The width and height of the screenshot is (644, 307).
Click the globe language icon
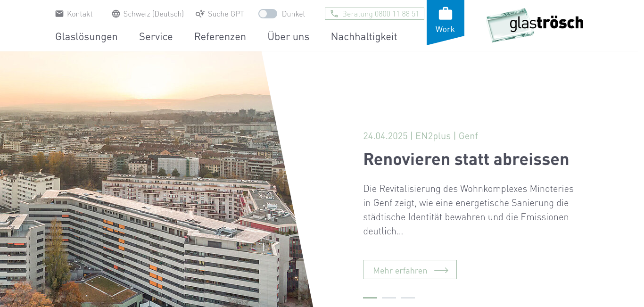[116, 14]
